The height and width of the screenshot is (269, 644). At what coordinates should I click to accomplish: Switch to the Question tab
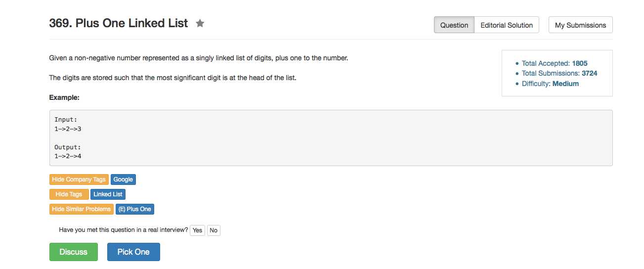(454, 25)
